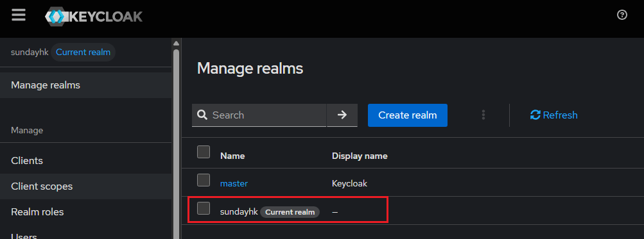The width and height of the screenshot is (644, 239).
Task: Submit search with the arrow button
Action: 342,115
